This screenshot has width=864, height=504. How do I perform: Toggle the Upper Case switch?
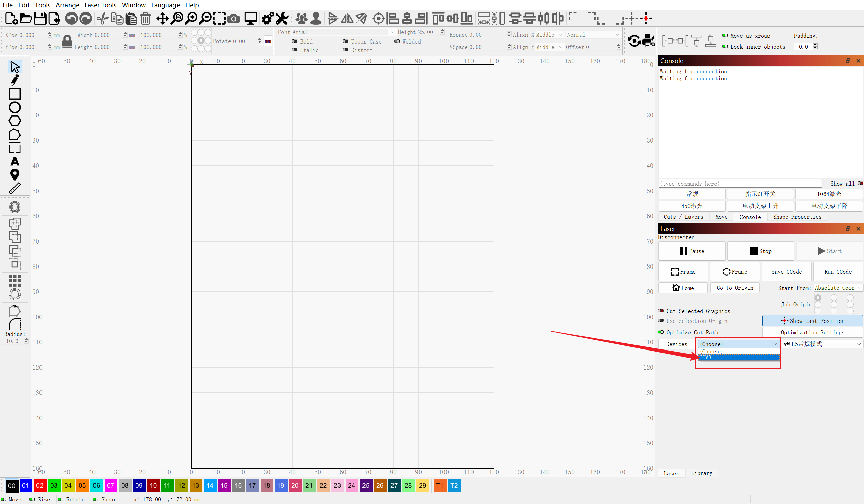345,41
